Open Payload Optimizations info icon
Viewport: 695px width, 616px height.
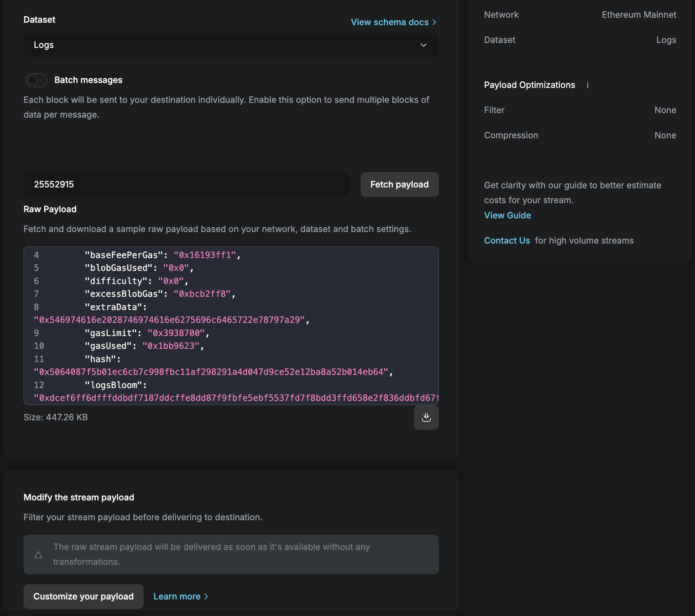(587, 85)
